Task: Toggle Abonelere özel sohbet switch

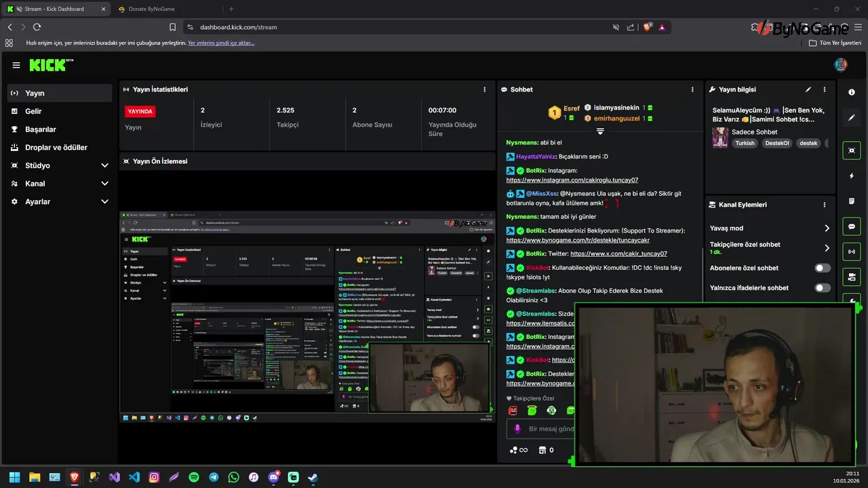Action: [823, 268]
